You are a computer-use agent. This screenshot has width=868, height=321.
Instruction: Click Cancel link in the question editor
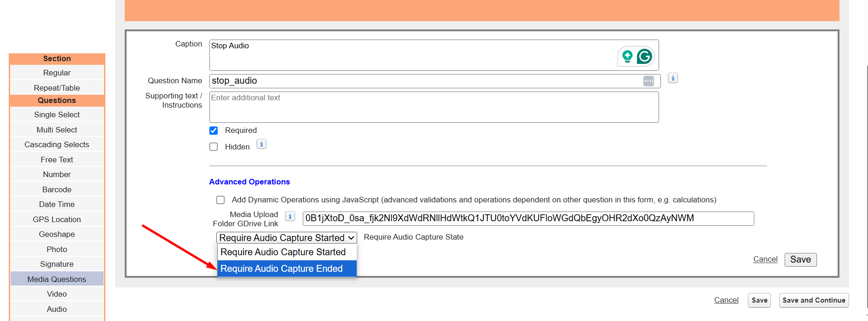point(765,259)
